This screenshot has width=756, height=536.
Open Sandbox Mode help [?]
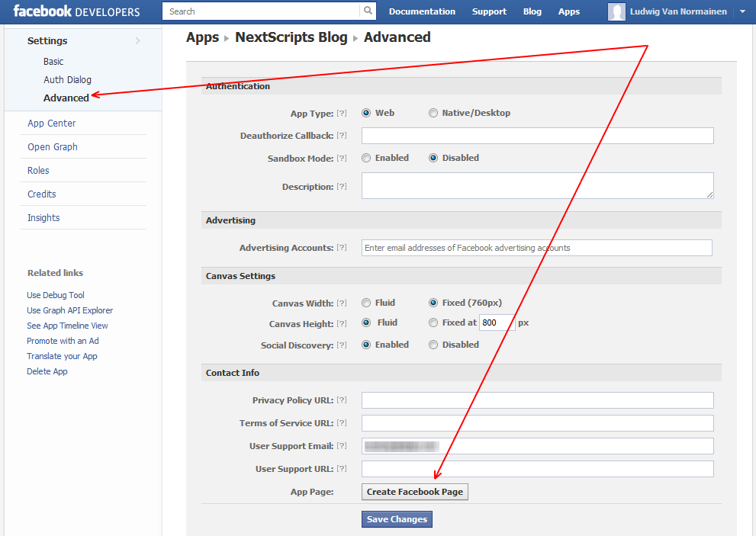pos(342,158)
